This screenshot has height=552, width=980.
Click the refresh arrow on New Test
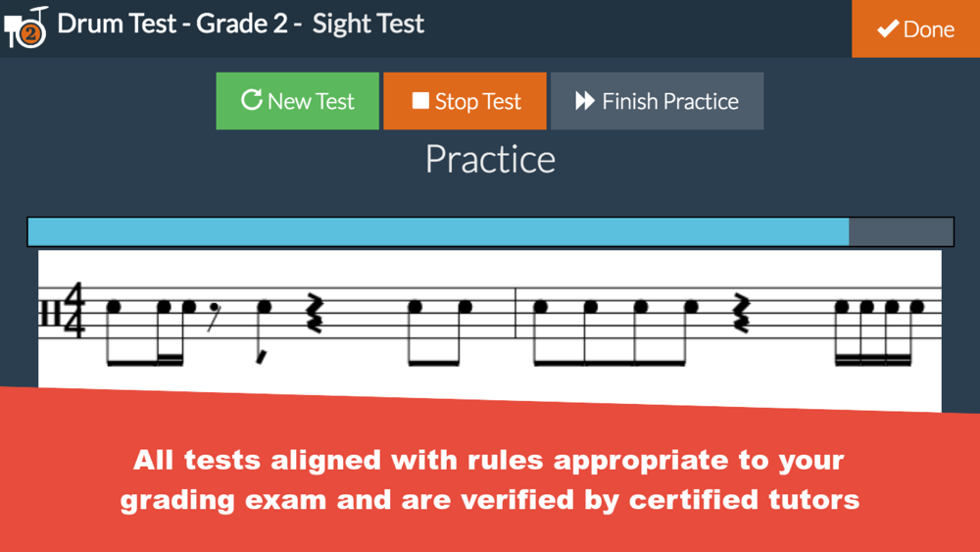[x=251, y=100]
